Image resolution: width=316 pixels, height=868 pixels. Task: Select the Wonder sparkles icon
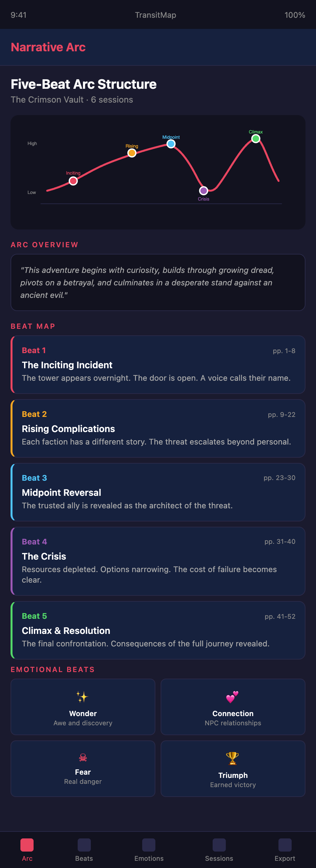coord(83,696)
